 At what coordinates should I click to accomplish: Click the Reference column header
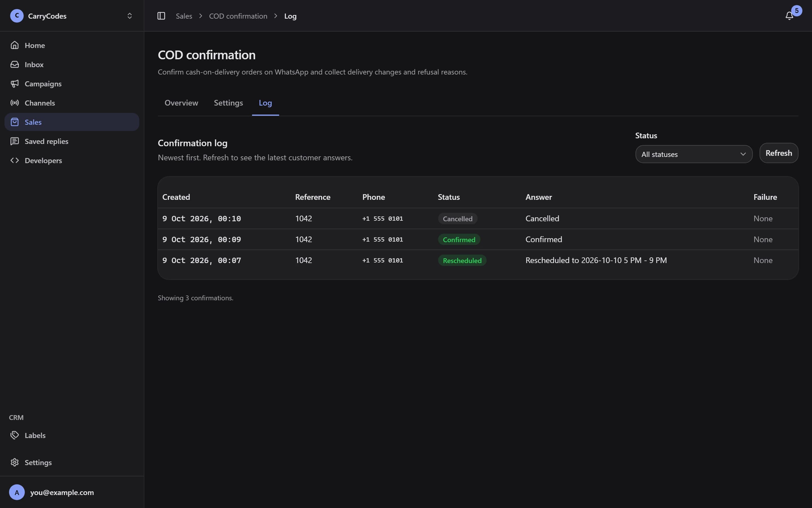pos(312,197)
